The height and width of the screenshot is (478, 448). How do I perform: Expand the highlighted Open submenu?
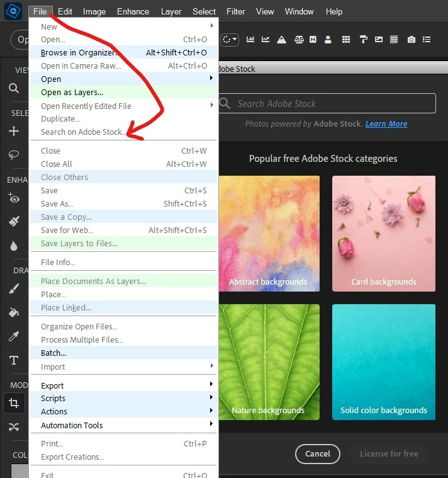point(211,78)
